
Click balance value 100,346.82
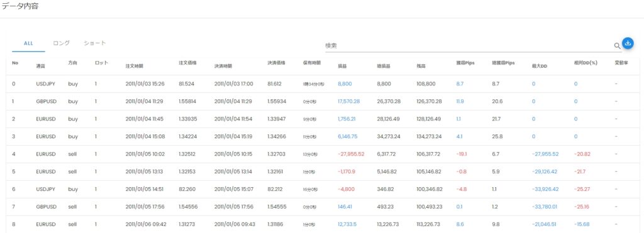[429, 190]
